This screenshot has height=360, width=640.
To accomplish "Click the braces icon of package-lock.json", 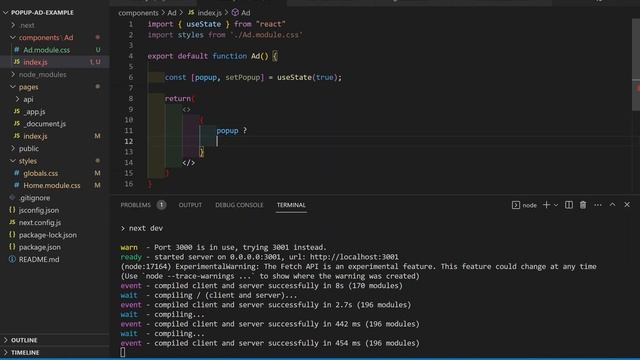I will (x=12, y=234).
